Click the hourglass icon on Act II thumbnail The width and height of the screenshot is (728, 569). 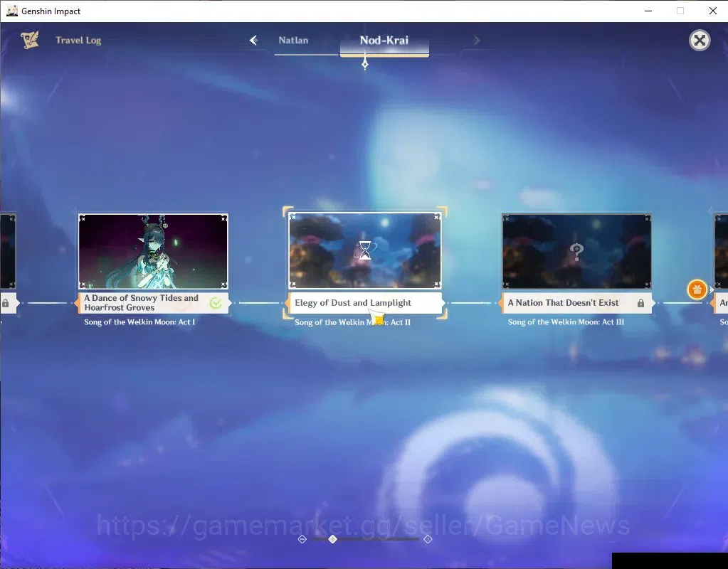click(x=365, y=250)
